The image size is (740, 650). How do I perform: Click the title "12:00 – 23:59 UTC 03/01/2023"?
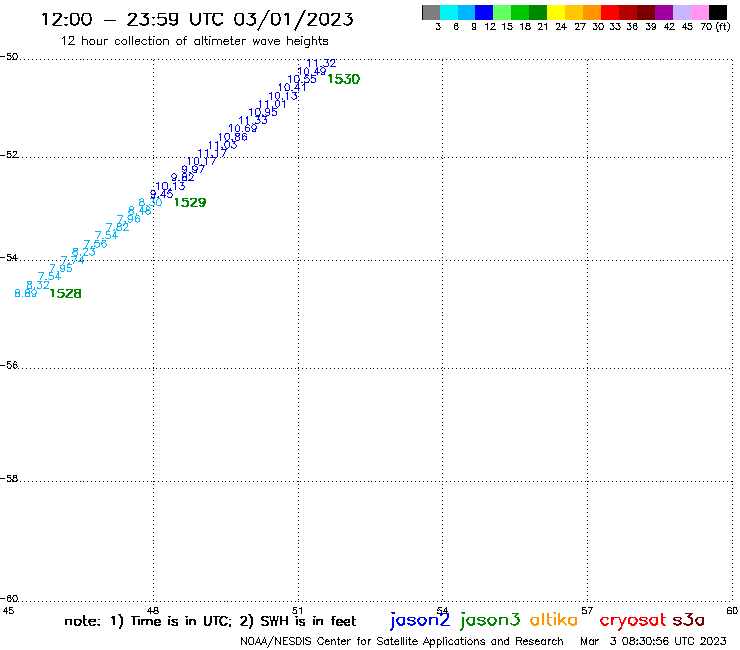[197, 19]
